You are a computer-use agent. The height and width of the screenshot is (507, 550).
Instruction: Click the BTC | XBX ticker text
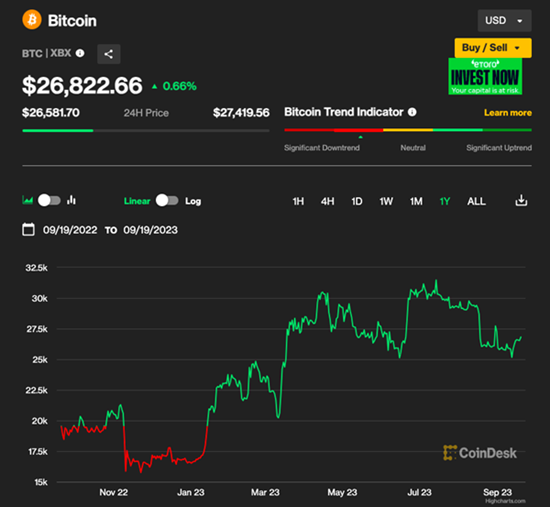(47, 53)
